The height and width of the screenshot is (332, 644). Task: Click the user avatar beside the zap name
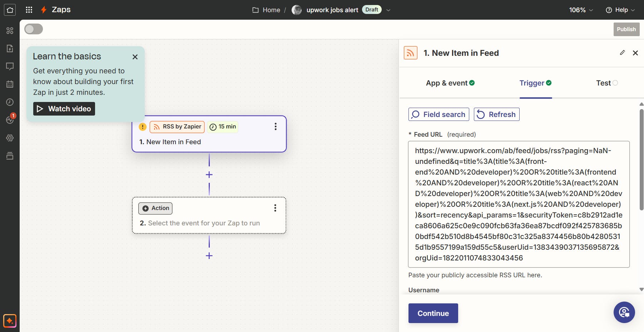click(x=297, y=10)
